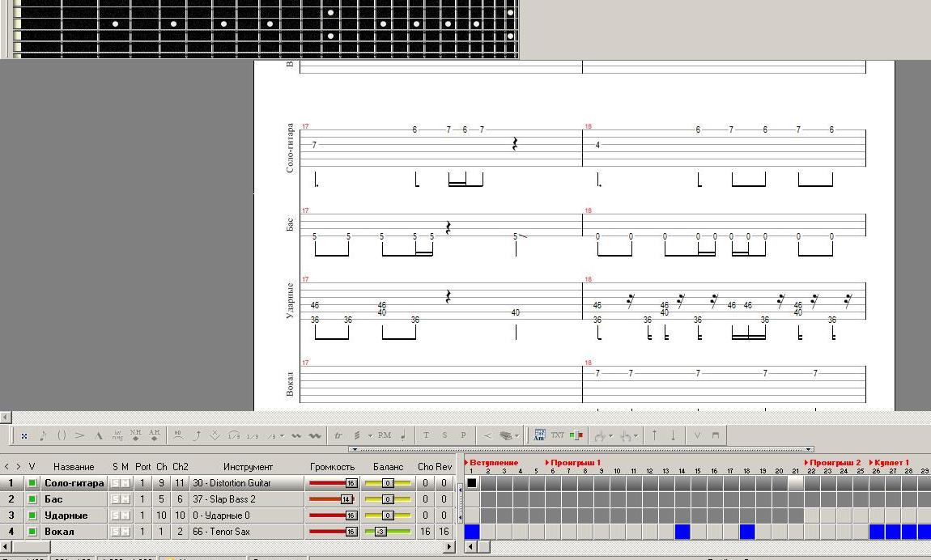
Task: Jump to Проигрыш 1 section marker
Action: pyautogui.click(x=573, y=462)
